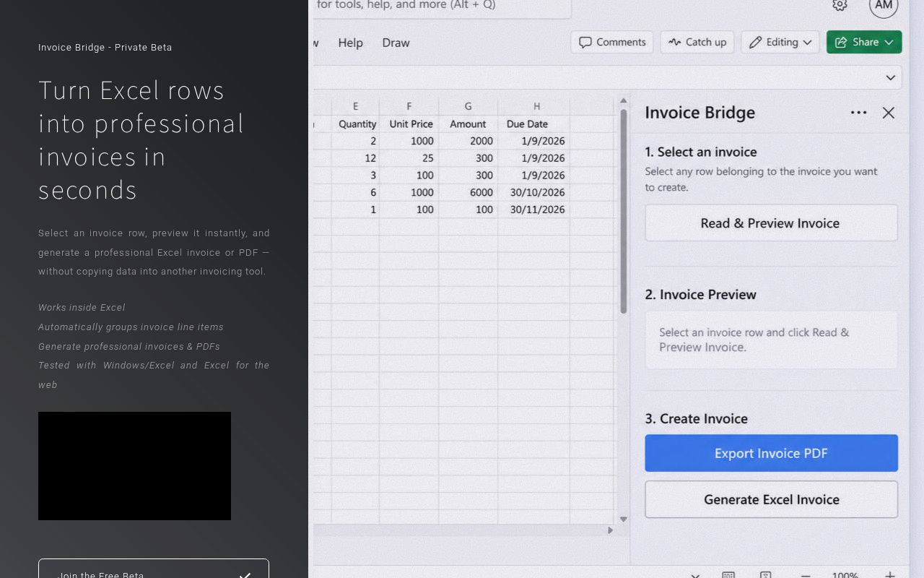924x578 pixels.
Task: Open the Editing mode dropdown
Action: pyautogui.click(x=780, y=42)
